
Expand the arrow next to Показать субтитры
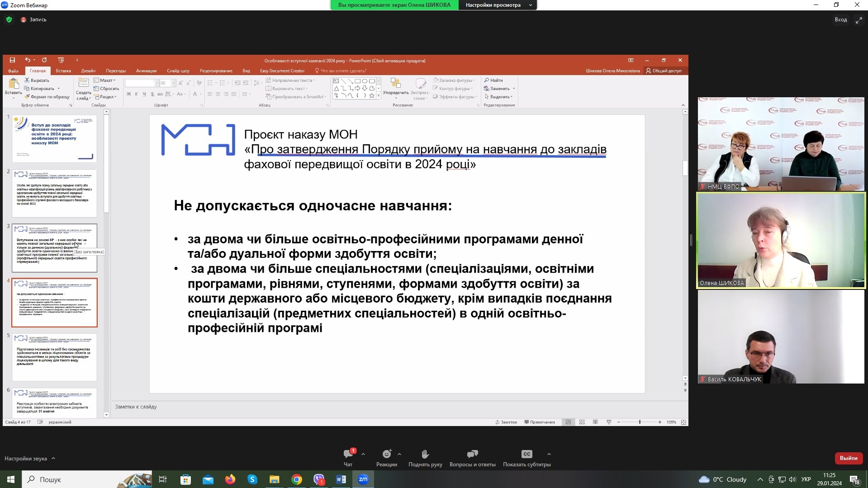(x=549, y=454)
